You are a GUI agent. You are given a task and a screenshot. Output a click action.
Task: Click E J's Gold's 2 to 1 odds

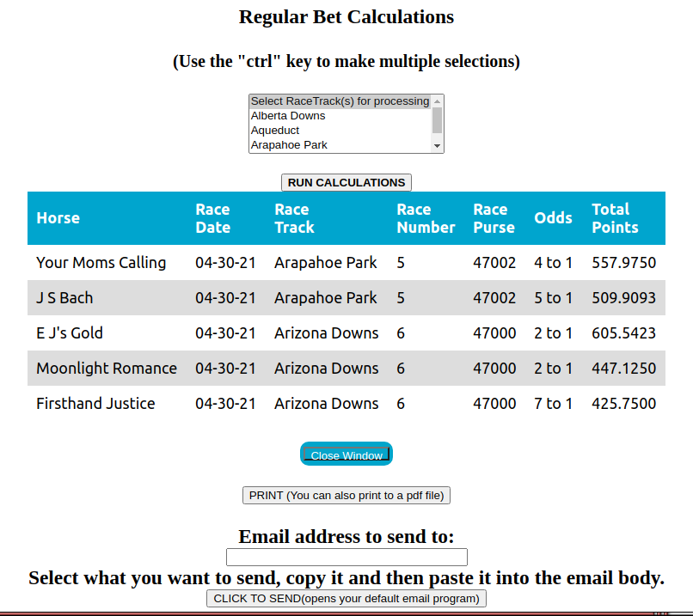553,333
